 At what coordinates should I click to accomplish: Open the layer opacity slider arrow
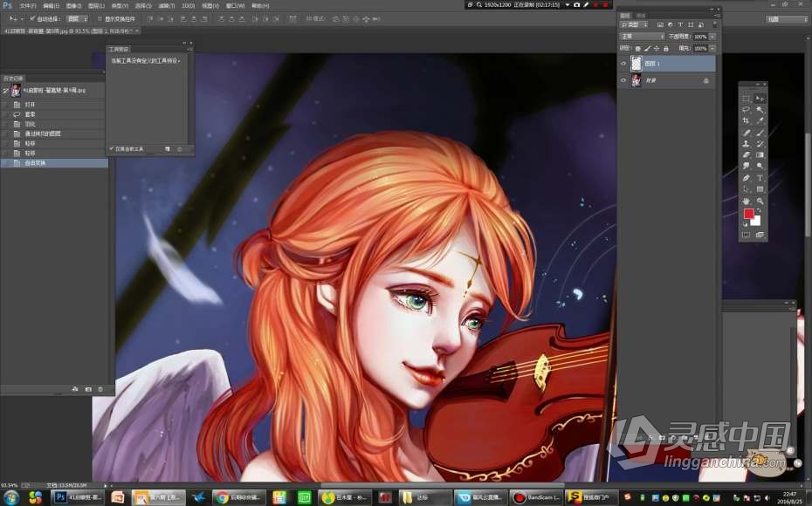pyautogui.click(x=712, y=37)
